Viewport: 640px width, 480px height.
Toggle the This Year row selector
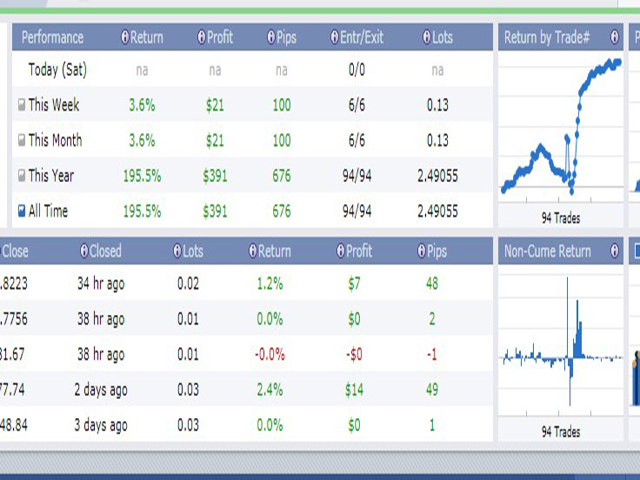pos(22,176)
